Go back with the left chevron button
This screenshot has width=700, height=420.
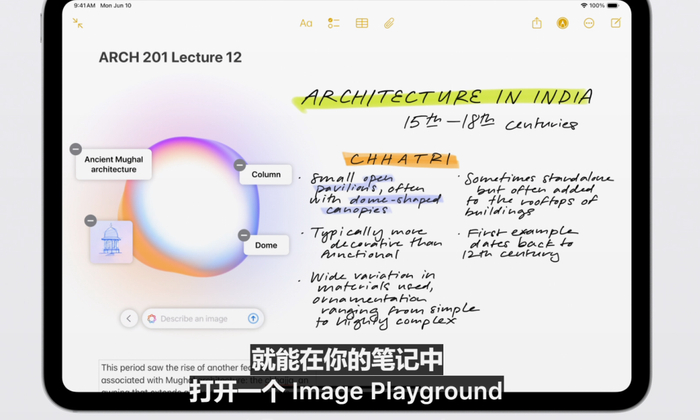click(129, 319)
